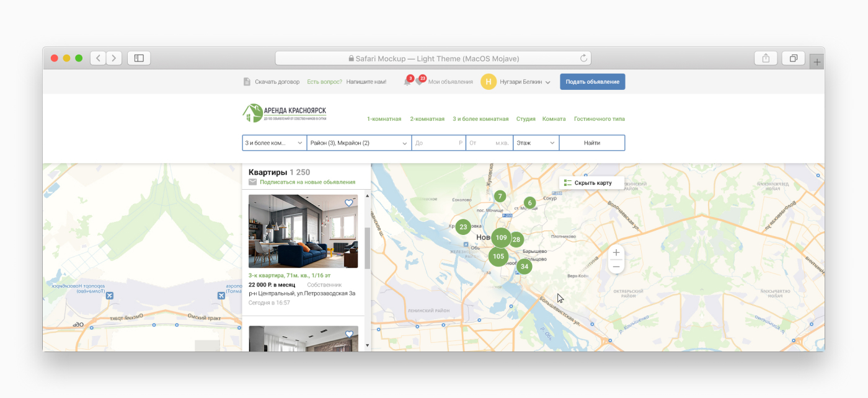Open the Скачать договор link
Viewport: 868px width, 398px height.
pyautogui.click(x=277, y=82)
